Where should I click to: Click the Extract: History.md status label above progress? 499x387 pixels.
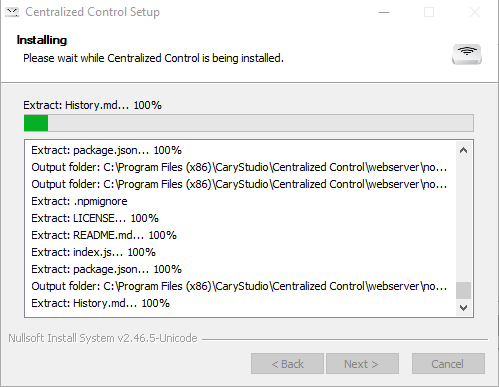tap(92, 105)
